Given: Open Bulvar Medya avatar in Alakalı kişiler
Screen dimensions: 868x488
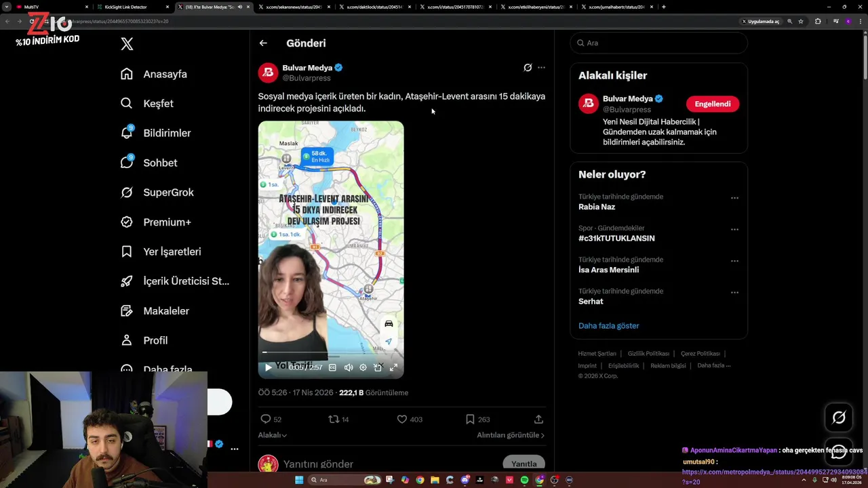Looking at the screenshot, I should click(x=588, y=104).
